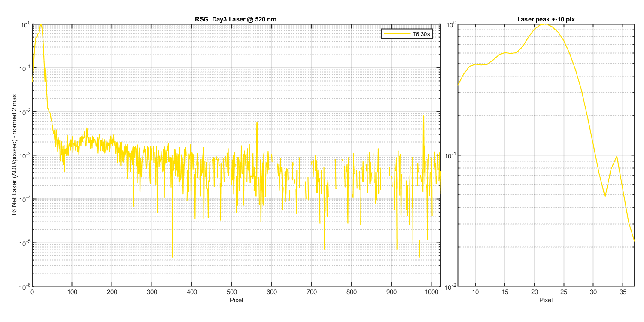Click the "1000" x-axis tick of left plot
The width and height of the screenshot is (644, 322).
[431, 292]
